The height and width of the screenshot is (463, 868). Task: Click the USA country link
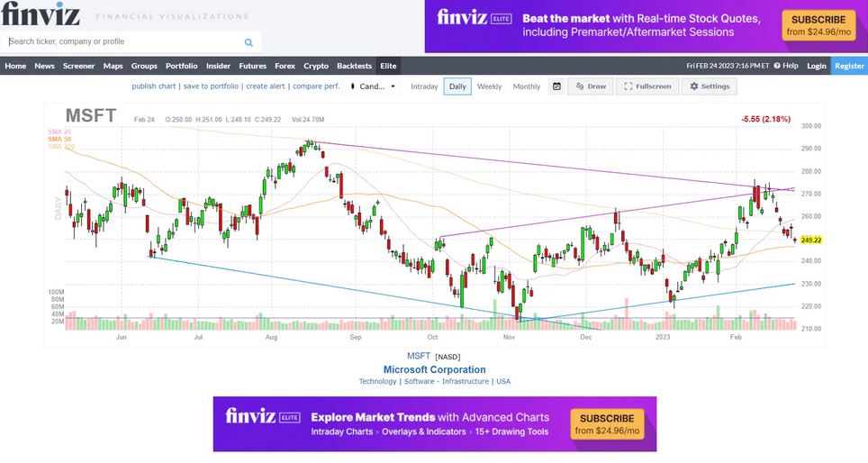[503, 382]
